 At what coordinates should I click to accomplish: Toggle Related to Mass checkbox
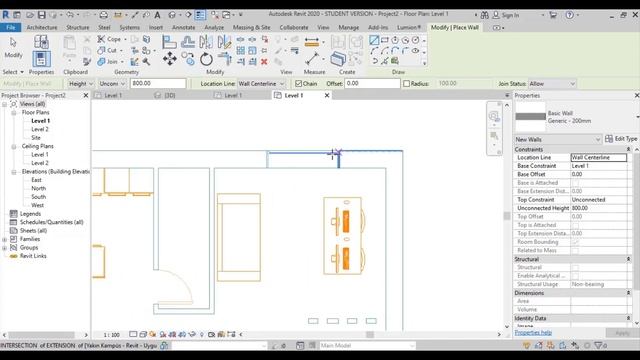tap(575, 251)
